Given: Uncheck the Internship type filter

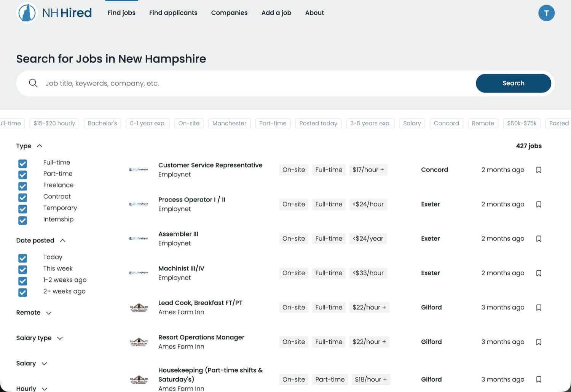Looking at the screenshot, I should point(23,221).
